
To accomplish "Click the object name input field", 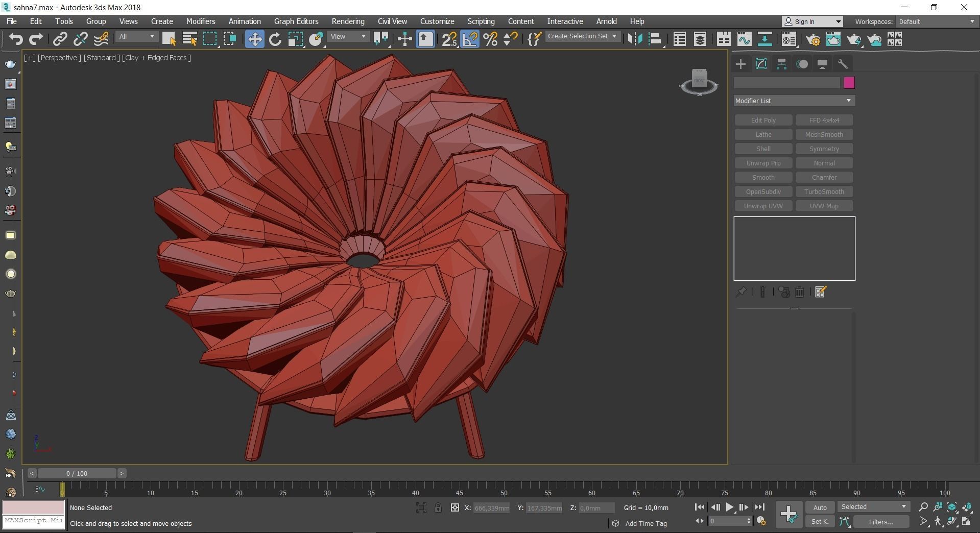I will (787, 83).
